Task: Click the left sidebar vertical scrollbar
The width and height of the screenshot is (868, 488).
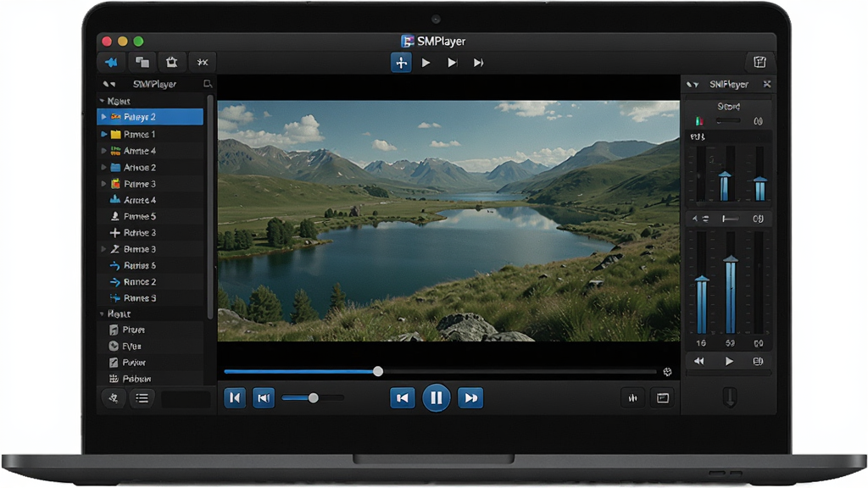Action: click(x=210, y=207)
